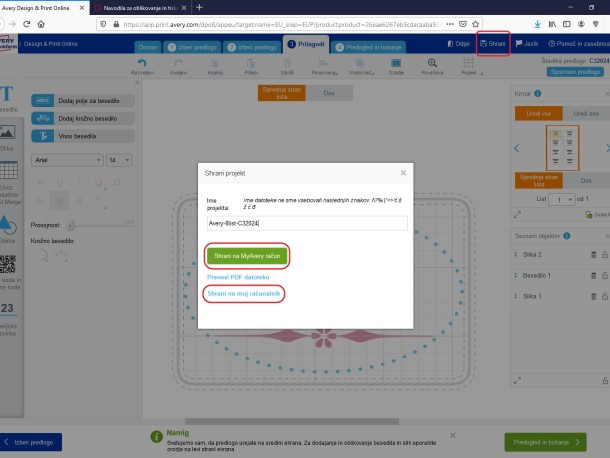Open Firefox downloads arrow icon
The image size is (610, 458).
[538, 24]
